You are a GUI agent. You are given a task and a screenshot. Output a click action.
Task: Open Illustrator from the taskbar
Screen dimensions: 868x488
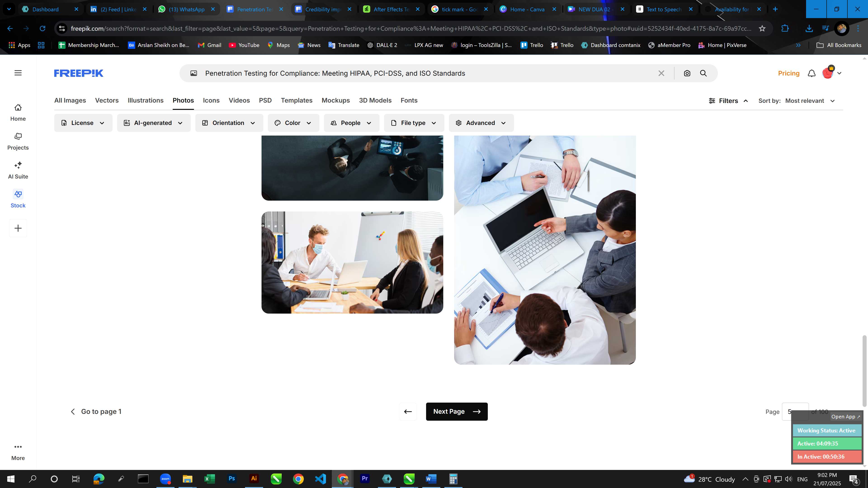pyautogui.click(x=254, y=479)
